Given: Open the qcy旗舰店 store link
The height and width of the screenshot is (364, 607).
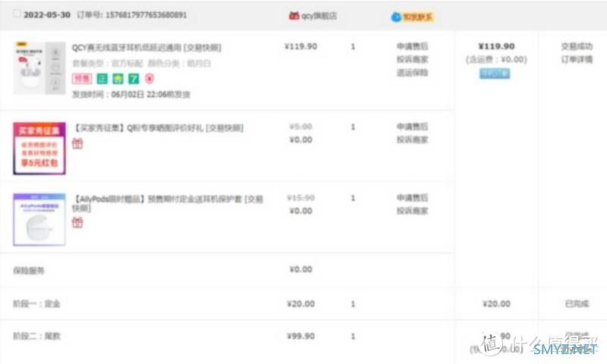Looking at the screenshot, I should coord(319,16).
